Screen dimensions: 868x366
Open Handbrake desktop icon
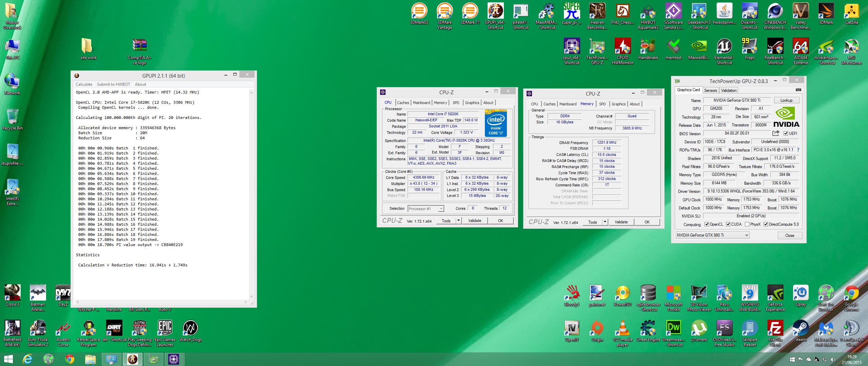648,49
